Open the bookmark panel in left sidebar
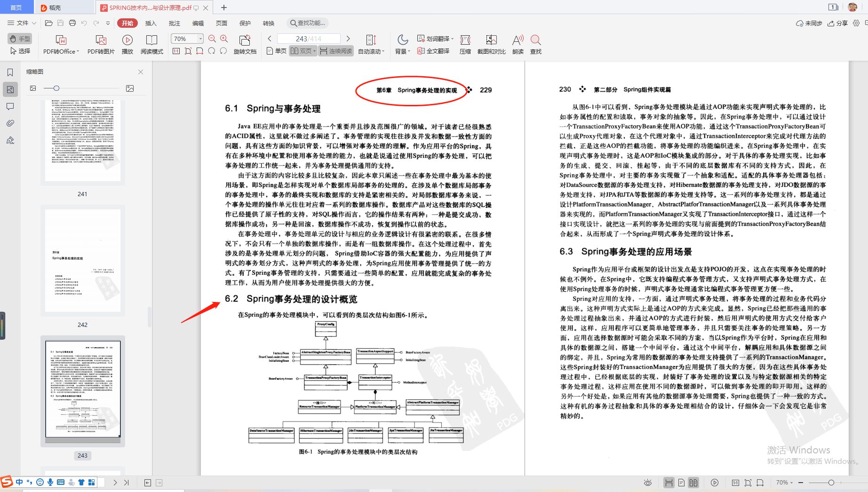Image resolution: width=868 pixels, height=492 pixels. point(10,72)
